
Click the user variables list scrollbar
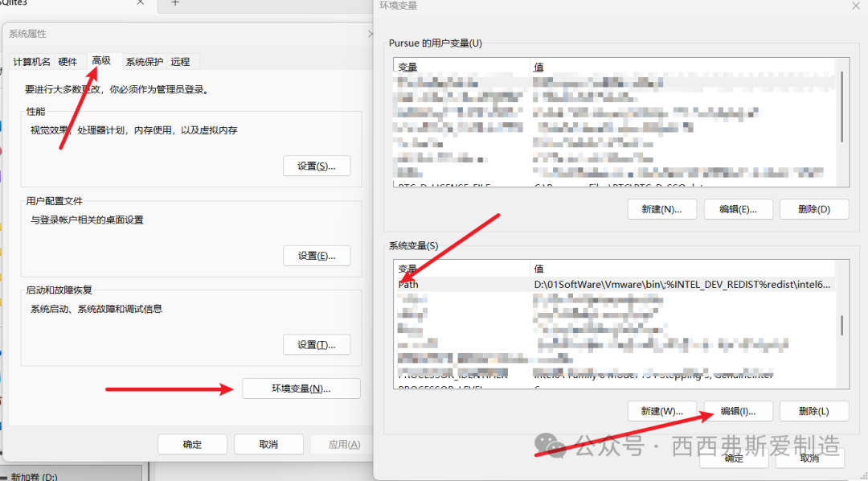pyautogui.click(x=841, y=105)
